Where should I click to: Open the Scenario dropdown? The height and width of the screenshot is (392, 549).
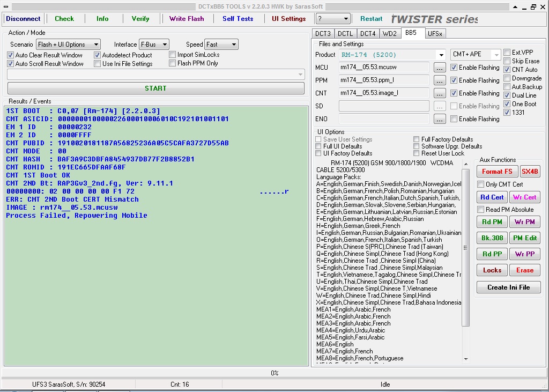[x=68, y=45]
